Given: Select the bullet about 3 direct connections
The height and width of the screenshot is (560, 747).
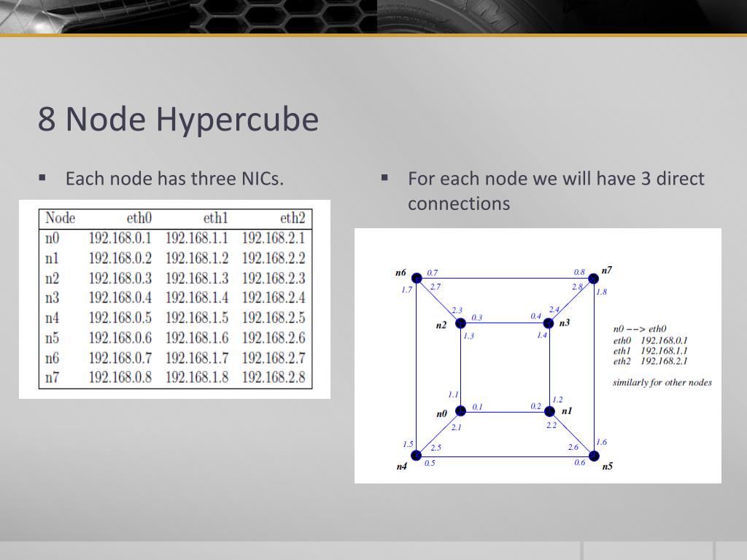Looking at the screenshot, I should click(x=555, y=191).
